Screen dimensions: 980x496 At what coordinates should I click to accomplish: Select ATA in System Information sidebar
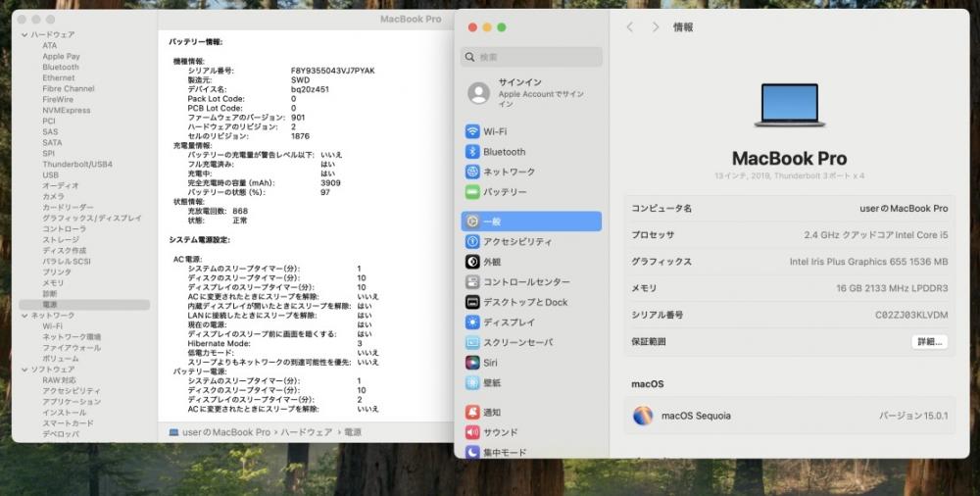49,46
